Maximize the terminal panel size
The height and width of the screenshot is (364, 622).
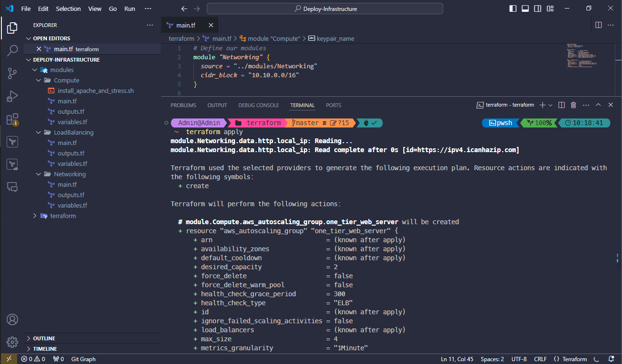598,105
